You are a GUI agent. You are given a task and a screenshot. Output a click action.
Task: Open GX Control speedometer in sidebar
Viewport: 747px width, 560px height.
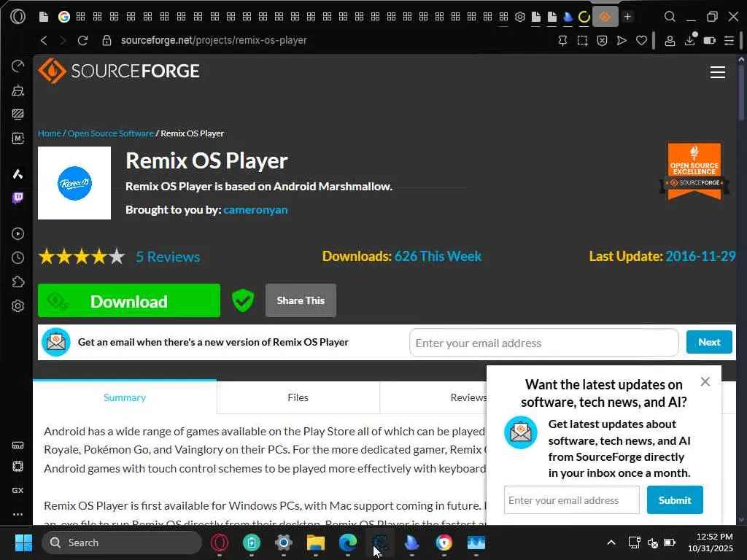coord(18,66)
